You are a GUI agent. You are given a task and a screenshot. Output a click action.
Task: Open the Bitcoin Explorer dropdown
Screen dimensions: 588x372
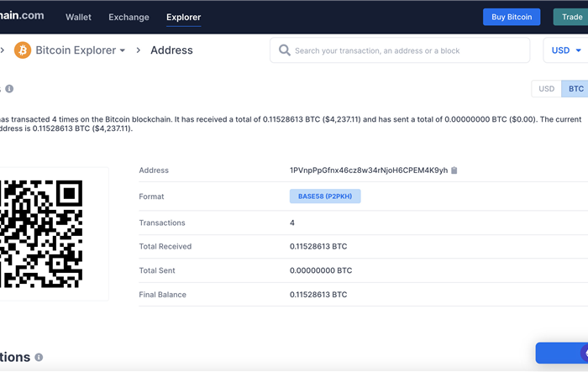click(81, 50)
